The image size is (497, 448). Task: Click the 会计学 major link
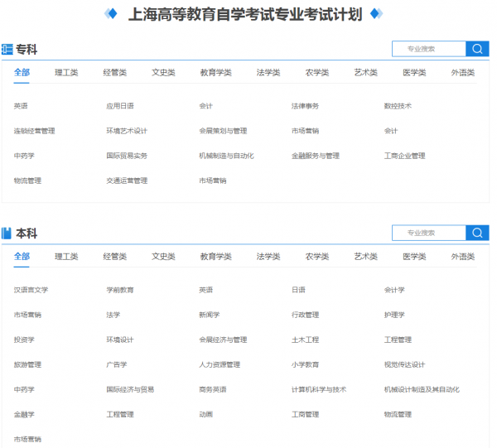[394, 290]
